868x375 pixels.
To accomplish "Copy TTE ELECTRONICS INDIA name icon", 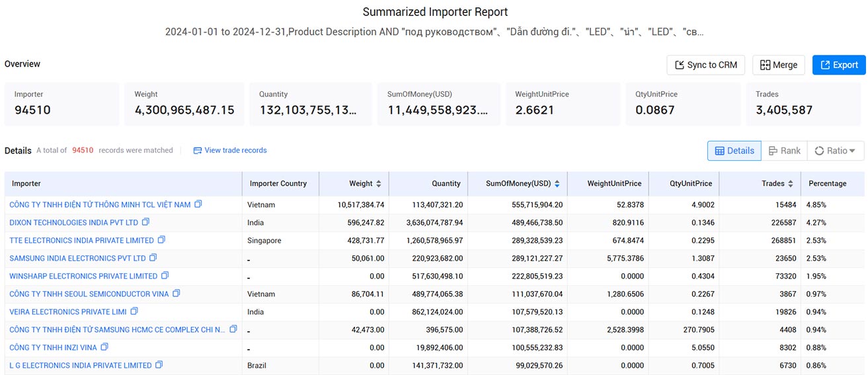I will [162, 240].
